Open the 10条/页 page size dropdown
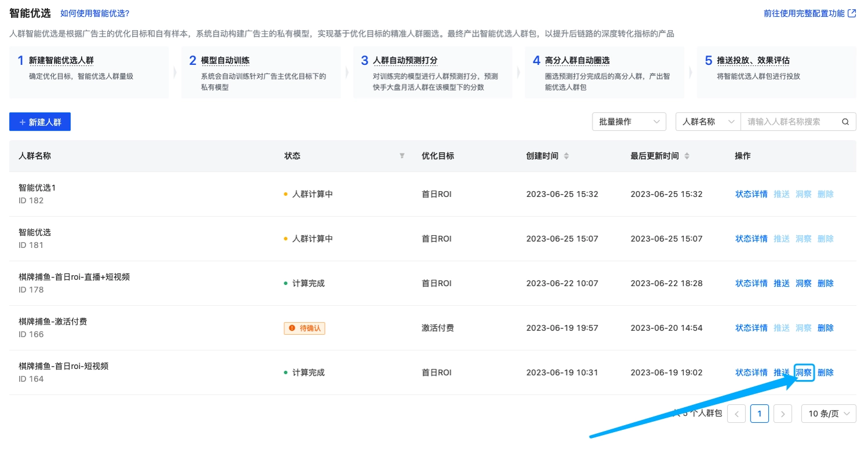This screenshot has width=868, height=475. pyautogui.click(x=829, y=414)
